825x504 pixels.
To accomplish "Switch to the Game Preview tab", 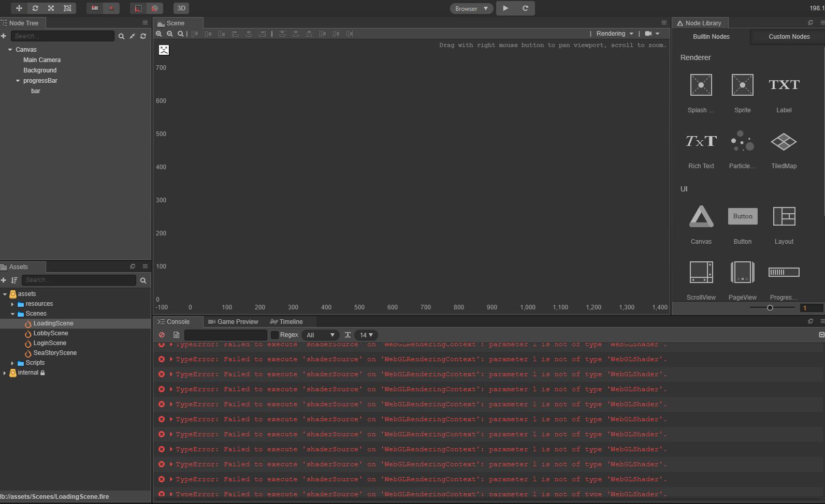I will tap(233, 322).
